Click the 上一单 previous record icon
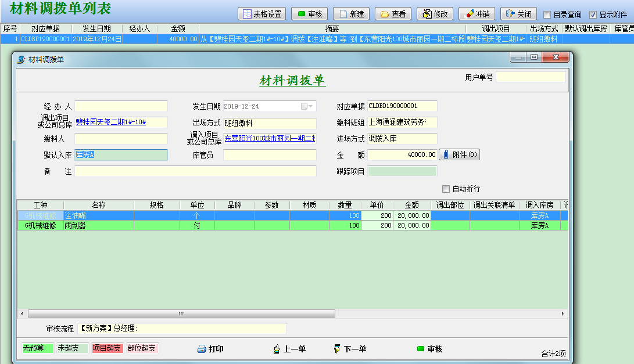Viewport: 634px width, 364px height. pyautogui.click(x=277, y=349)
